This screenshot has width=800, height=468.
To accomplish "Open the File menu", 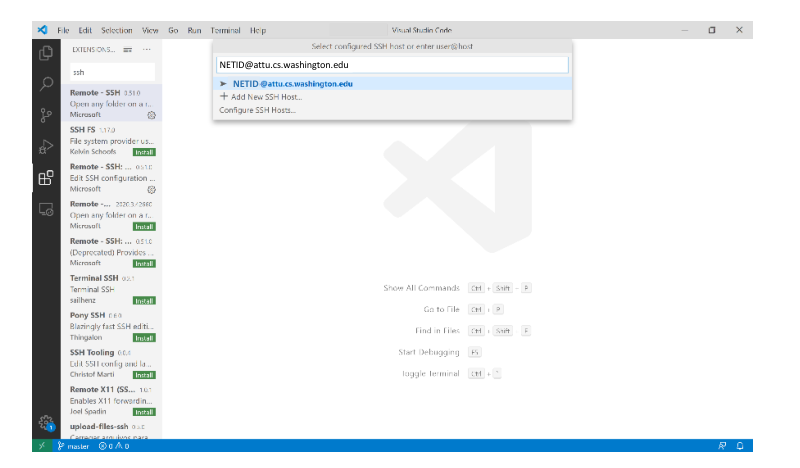I will (63, 31).
